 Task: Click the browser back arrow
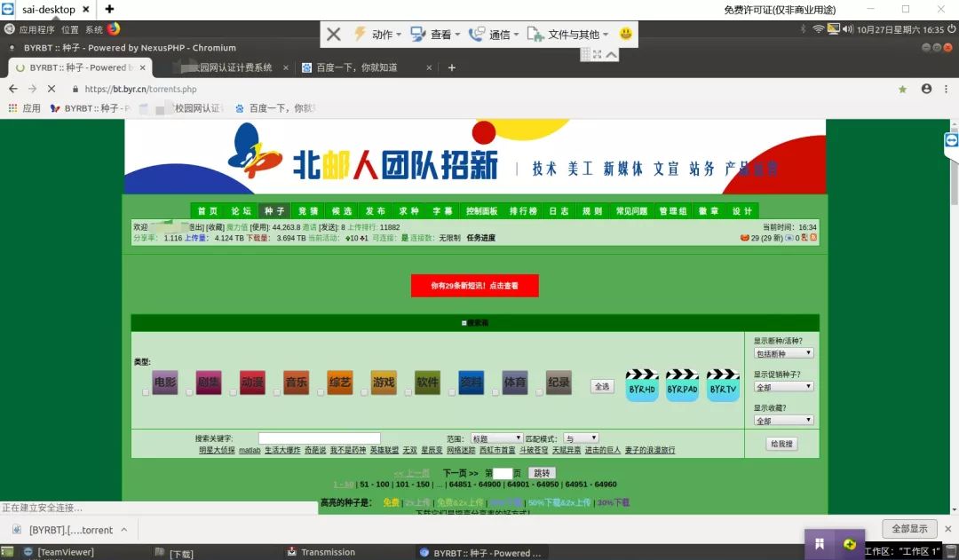pos(12,89)
